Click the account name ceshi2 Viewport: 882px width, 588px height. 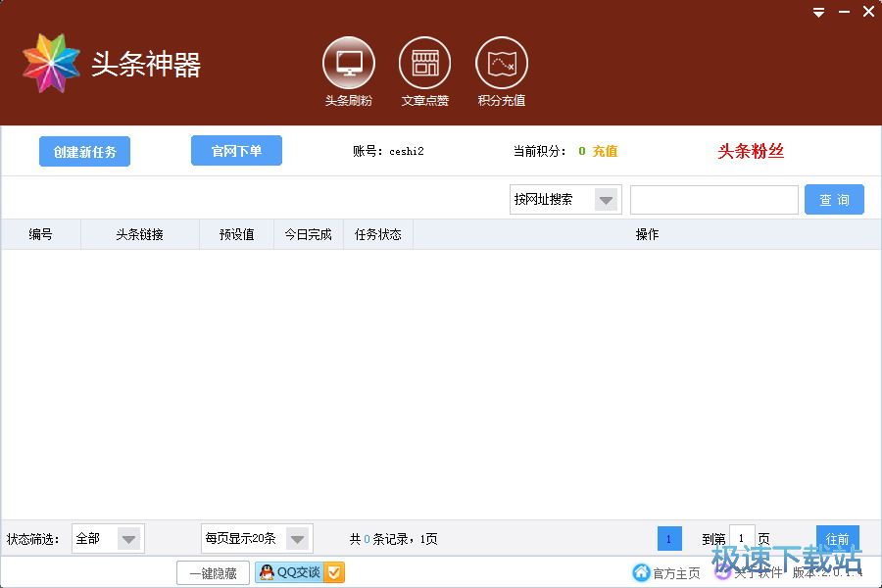pyautogui.click(x=407, y=151)
